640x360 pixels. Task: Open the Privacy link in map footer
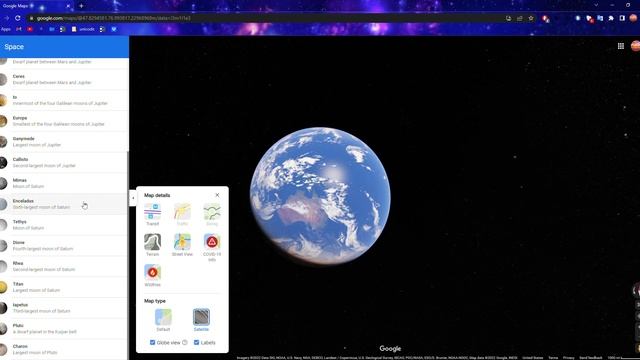pos(569,358)
